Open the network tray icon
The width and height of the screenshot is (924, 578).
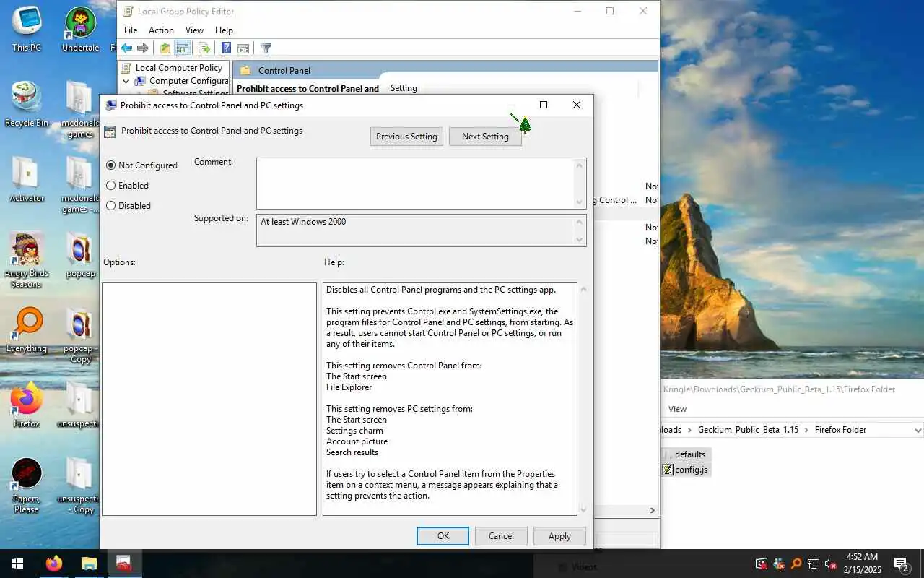813,564
